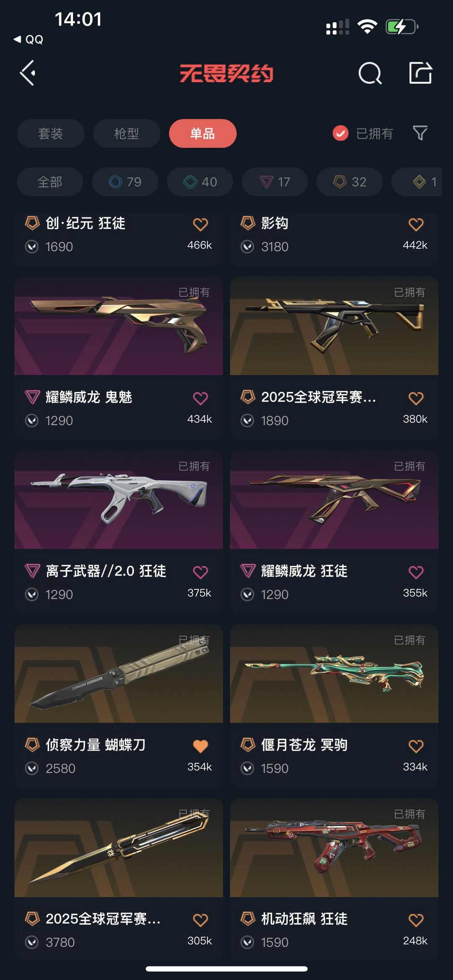The width and height of the screenshot is (453, 980).
Task: Filter by orange tier 32
Action: click(x=350, y=182)
